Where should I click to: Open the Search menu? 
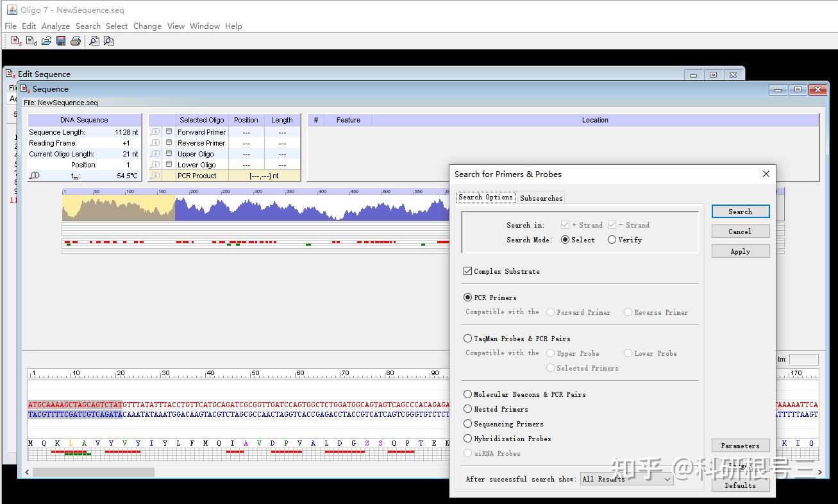point(88,26)
